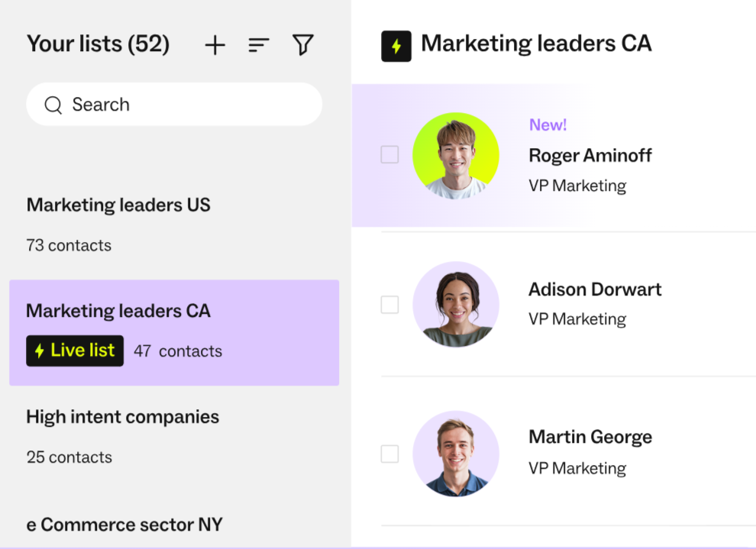
Task: Open the High intent companies list
Action: (x=174, y=437)
